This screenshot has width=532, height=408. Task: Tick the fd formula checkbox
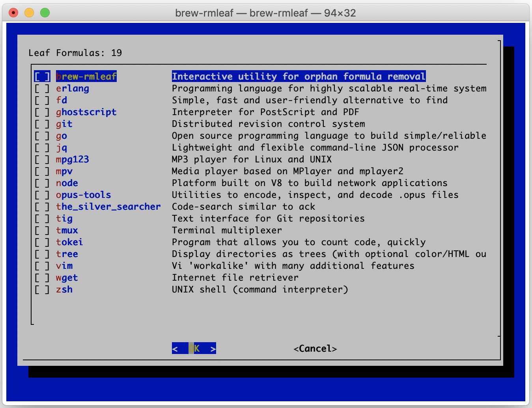coord(42,100)
